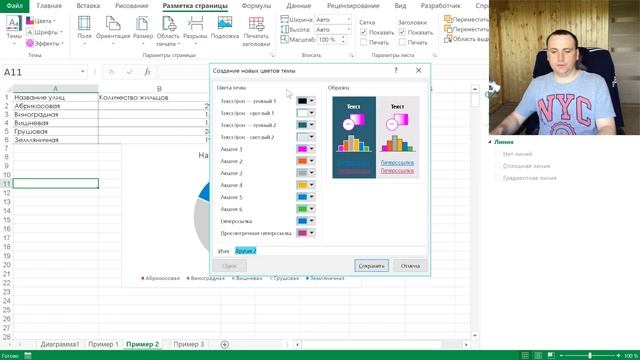The width and height of the screenshot is (640, 360).
Task: Click Send Backward (Переместить назад) icon
Action: pos(448,29)
